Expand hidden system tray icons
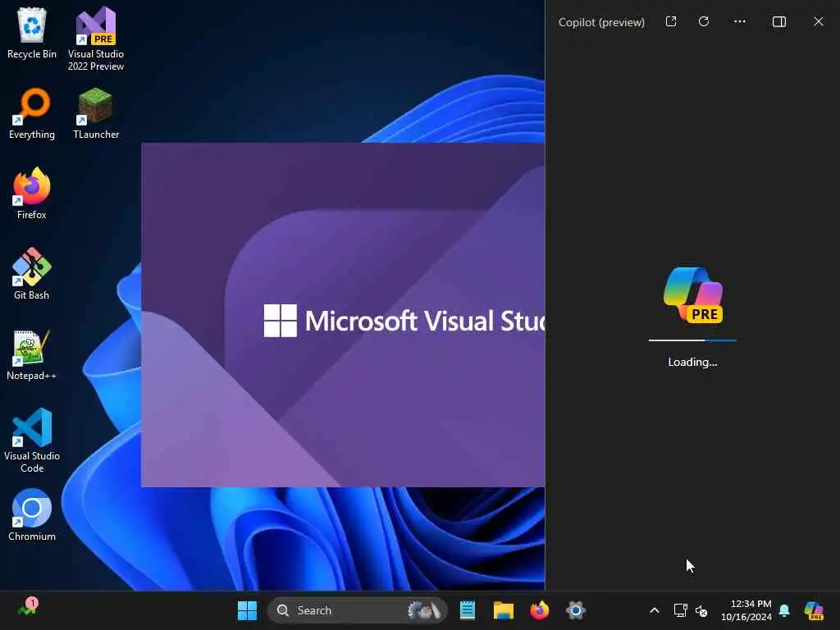The width and height of the screenshot is (840, 630). coord(655,610)
